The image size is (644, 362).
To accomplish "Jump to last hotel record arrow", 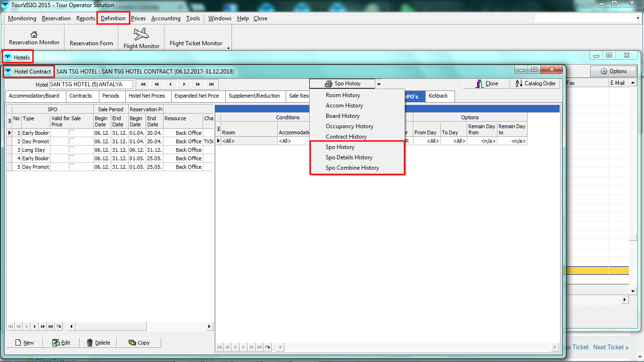I will click(x=212, y=84).
